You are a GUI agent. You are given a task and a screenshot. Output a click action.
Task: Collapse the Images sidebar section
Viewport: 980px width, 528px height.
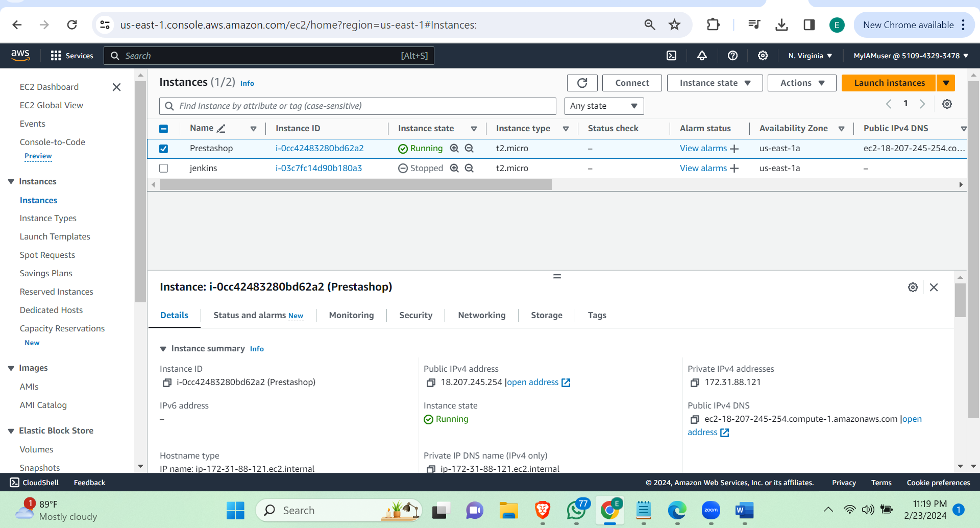[x=11, y=368]
